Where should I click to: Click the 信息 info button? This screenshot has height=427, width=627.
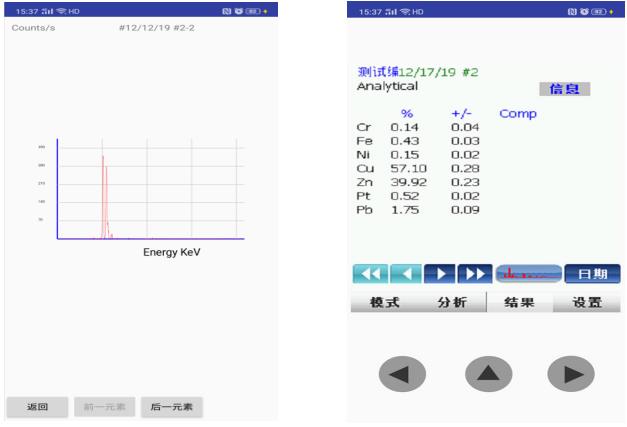click(564, 89)
